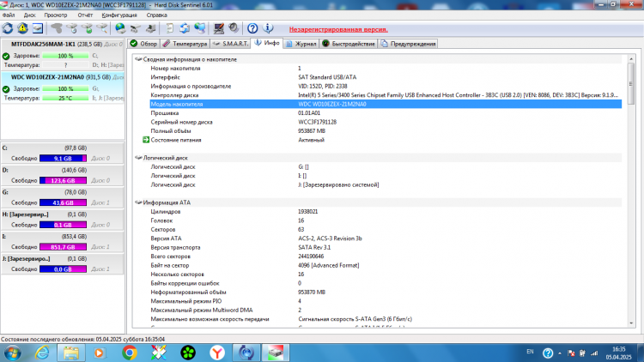Screen dimensions: 644x362
Task: Open Help with the blue question mark icon
Action: pyautogui.click(x=252, y=28)
